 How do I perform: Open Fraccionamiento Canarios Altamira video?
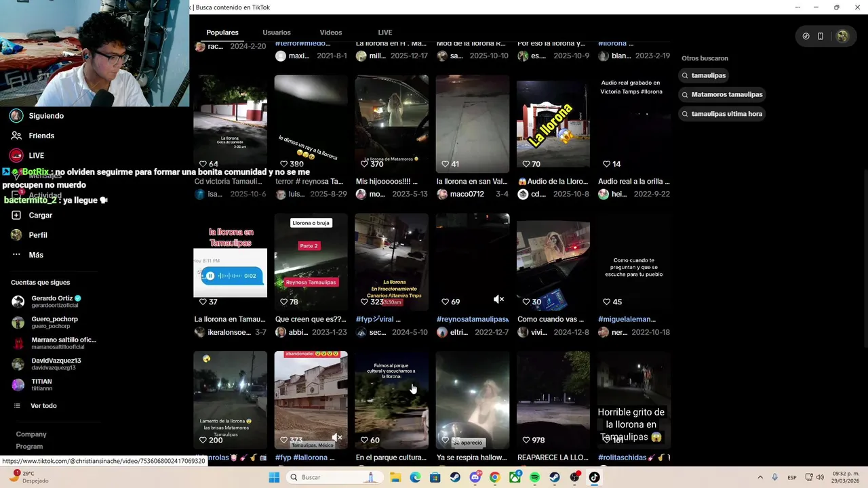[391, 262]
